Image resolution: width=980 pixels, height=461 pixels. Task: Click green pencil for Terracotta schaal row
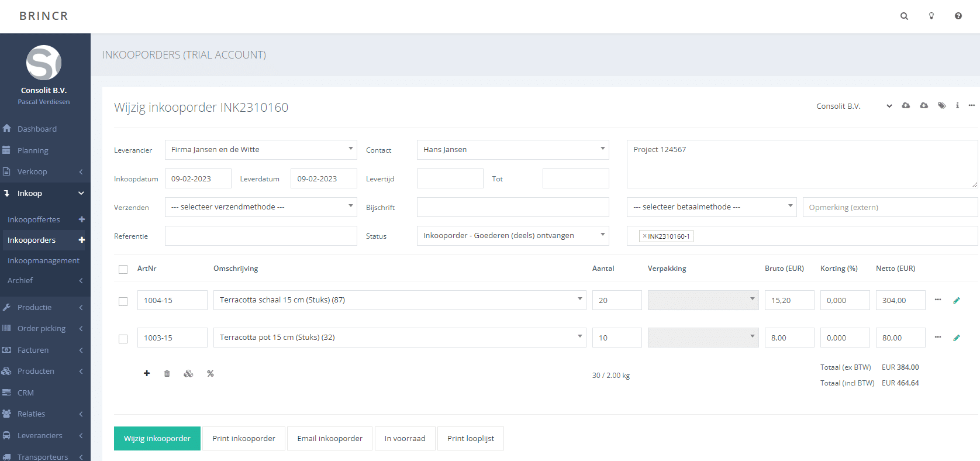957,300
